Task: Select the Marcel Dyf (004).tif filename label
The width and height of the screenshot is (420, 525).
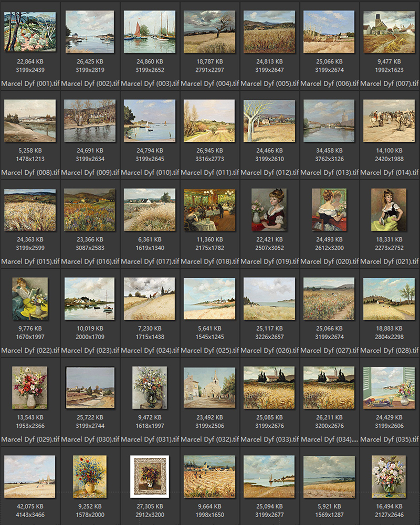Action: tap(209, 83)
